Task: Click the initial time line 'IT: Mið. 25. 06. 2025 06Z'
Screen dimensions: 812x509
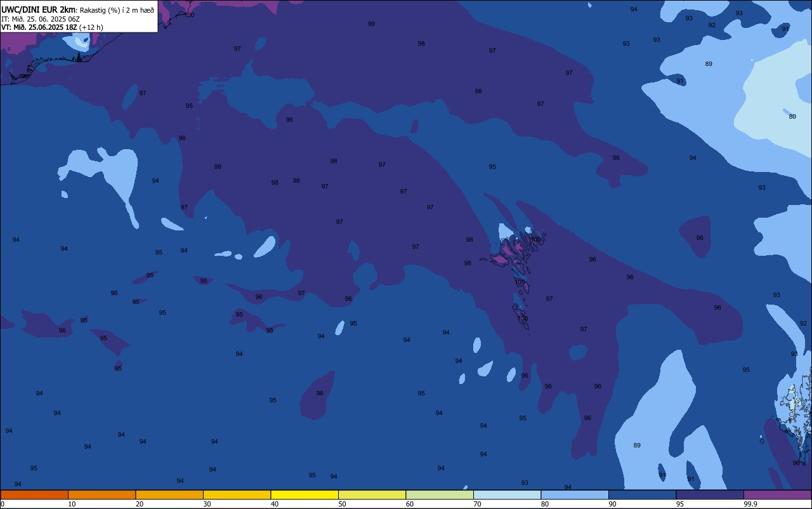Action: click(x=41, y=19)
